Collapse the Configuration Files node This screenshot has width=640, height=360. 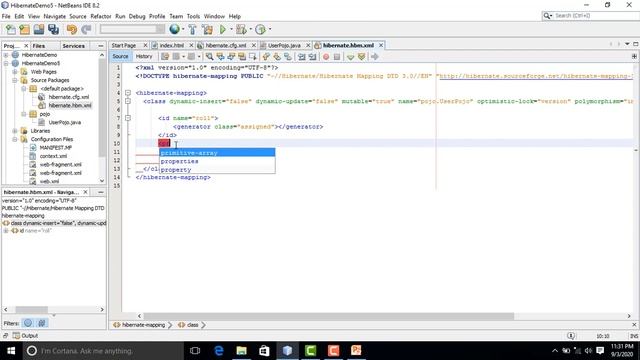click(15, 139)
